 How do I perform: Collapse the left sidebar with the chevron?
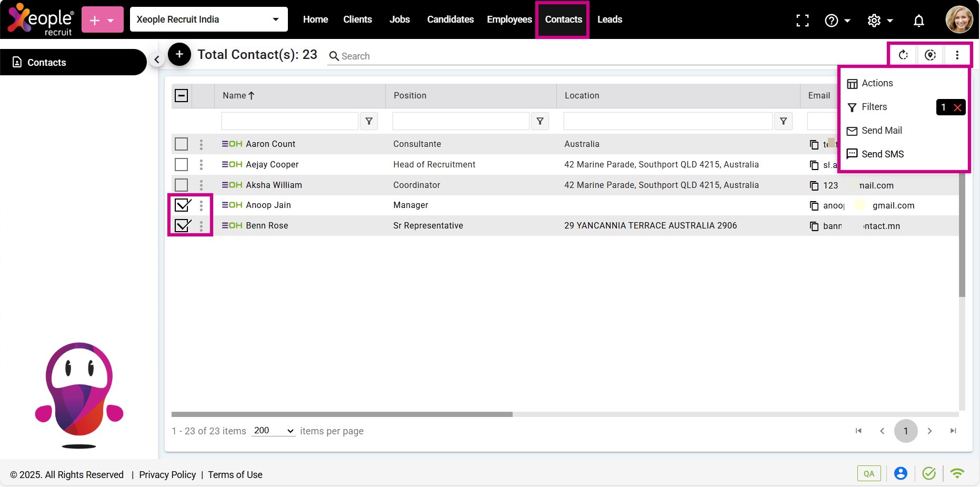(156, 59)
